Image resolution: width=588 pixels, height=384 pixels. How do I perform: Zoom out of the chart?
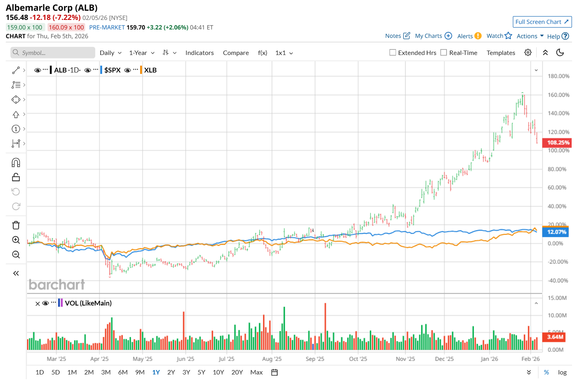coord(16,255)
